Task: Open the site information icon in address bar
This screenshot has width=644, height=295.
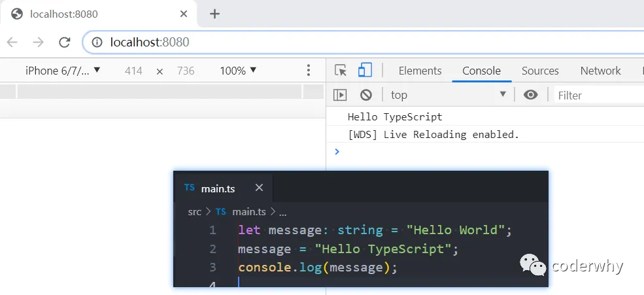Action: [97, 42]
